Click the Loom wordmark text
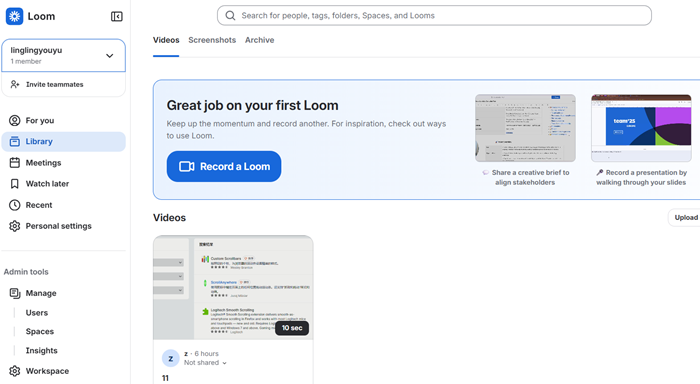This screenshot has width=700, height=384. point(41,17)
